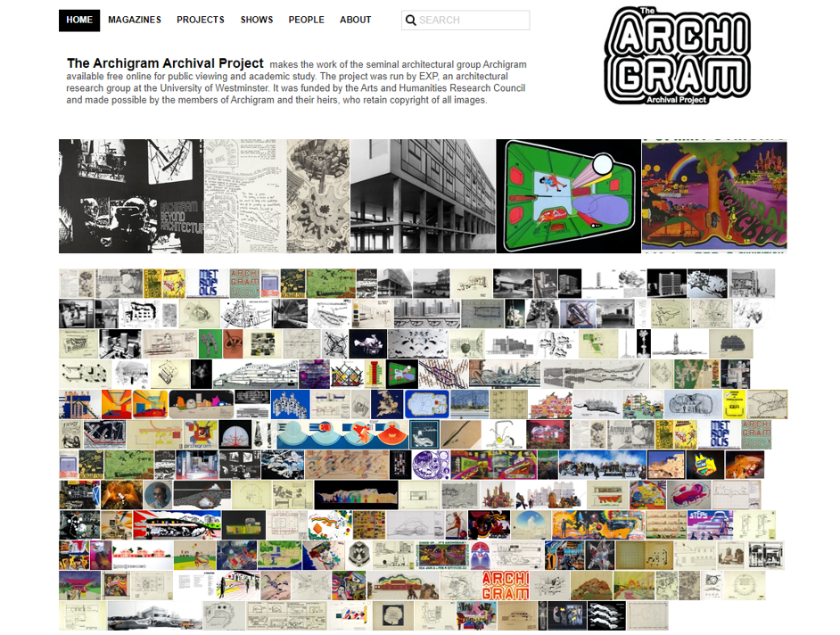Open the round portrait of man with glasses
840x635 pixels.
point(158,495)
